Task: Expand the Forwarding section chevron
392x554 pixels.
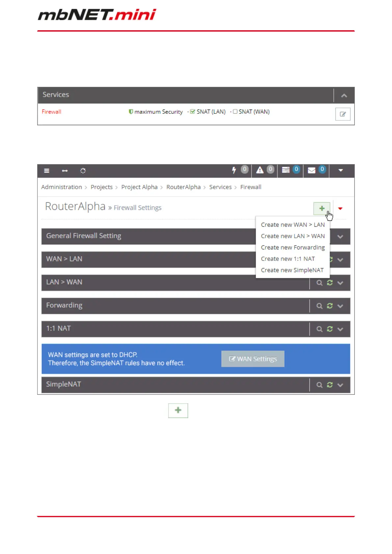Action: 340,306
